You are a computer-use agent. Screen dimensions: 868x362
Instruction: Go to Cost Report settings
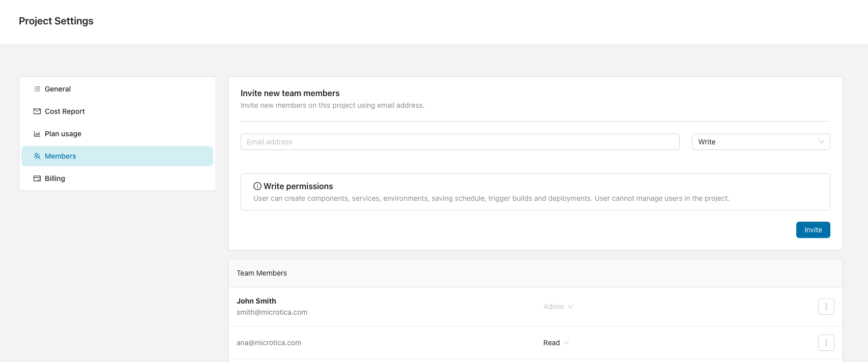[x=117, y=111]
